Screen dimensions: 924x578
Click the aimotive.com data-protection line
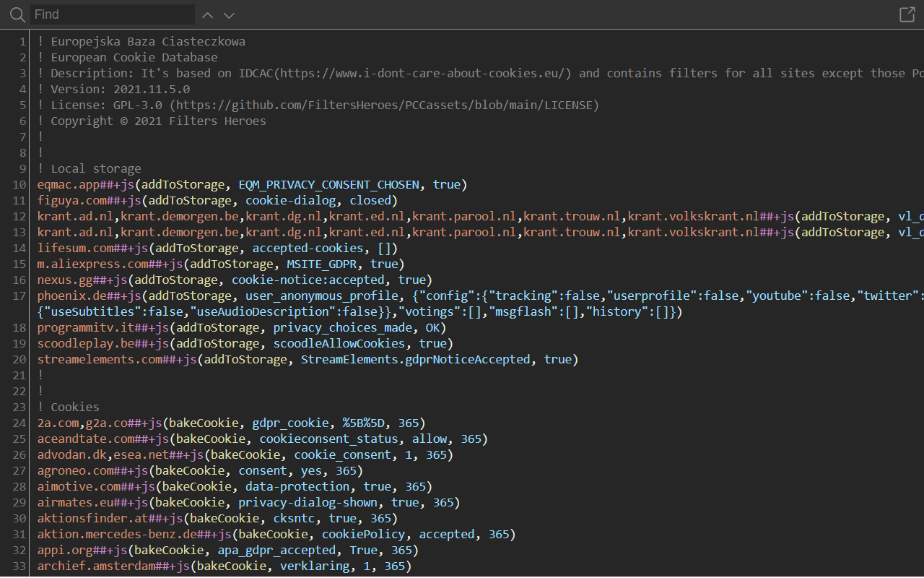click(235, 486)
